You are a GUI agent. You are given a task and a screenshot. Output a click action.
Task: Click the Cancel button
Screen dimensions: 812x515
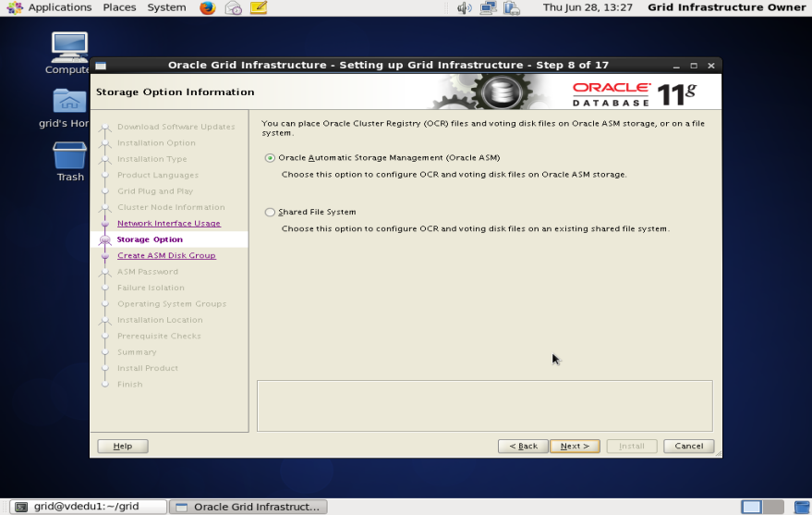click(x=689, y=446)
